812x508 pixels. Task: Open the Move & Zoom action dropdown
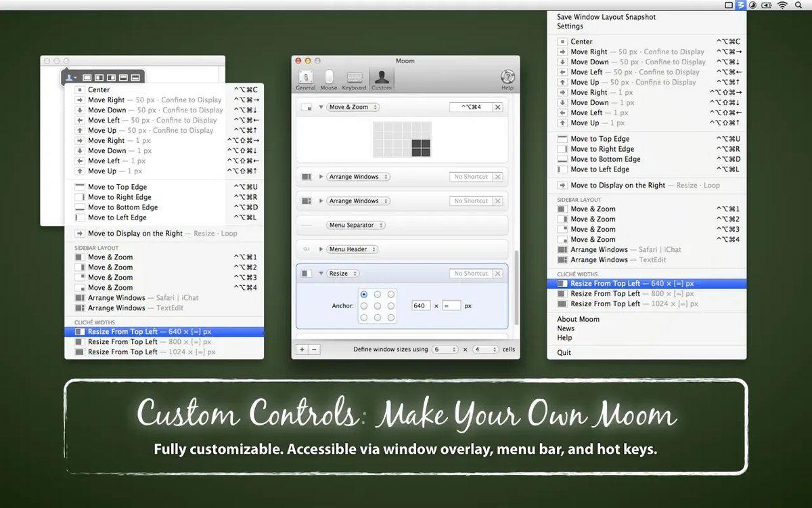353,107
